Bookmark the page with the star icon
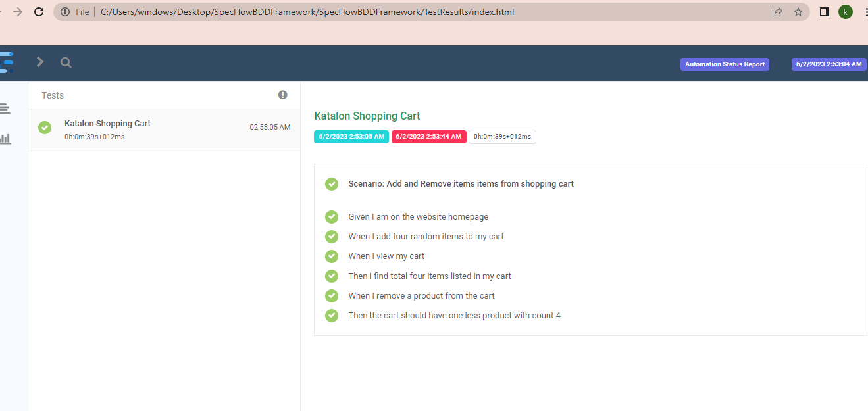Viewport: 868px width, 411px height. click(798, 12)
